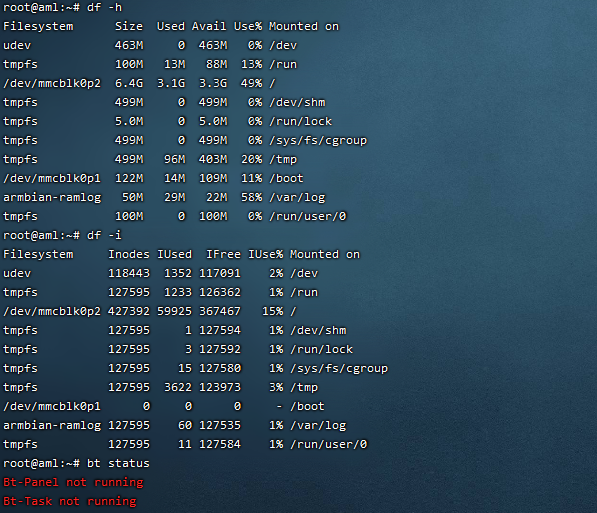Click the 'IUse%' column header
Image resolution: width=597 pixels, height=513 pixels.
[x=266, y=254]
